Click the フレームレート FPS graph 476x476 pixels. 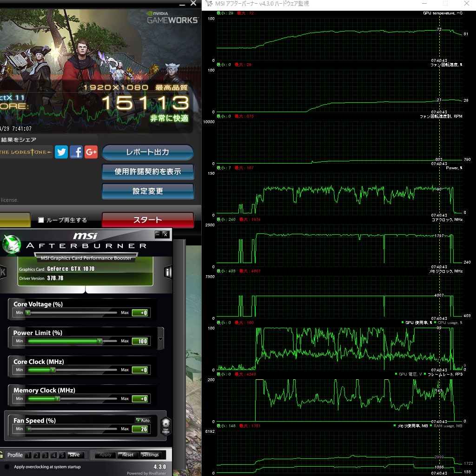(x=339, y=401)
